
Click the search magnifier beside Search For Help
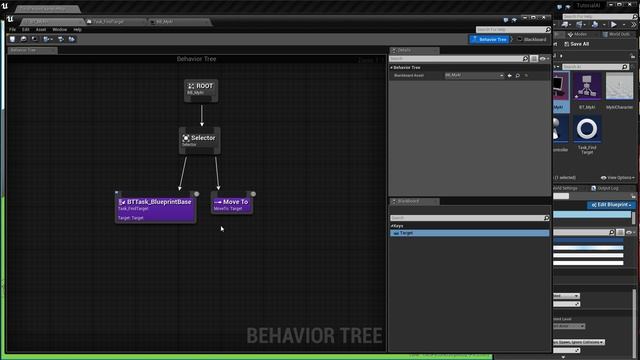[548, 29]
